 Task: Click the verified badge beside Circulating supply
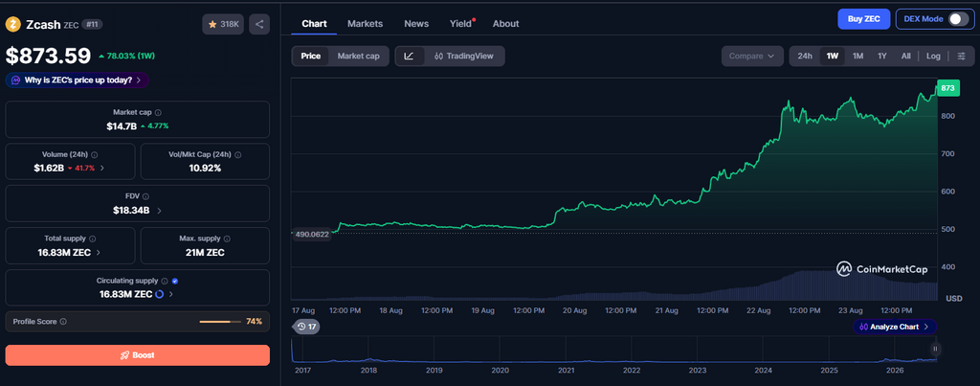click(x=175, y=282)
